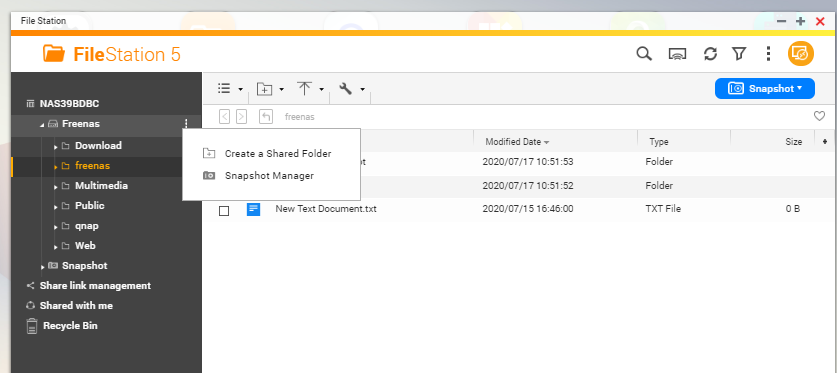Select the Public folder in tree
Viewport: 837px width, 373px height.
coord(90,205)
